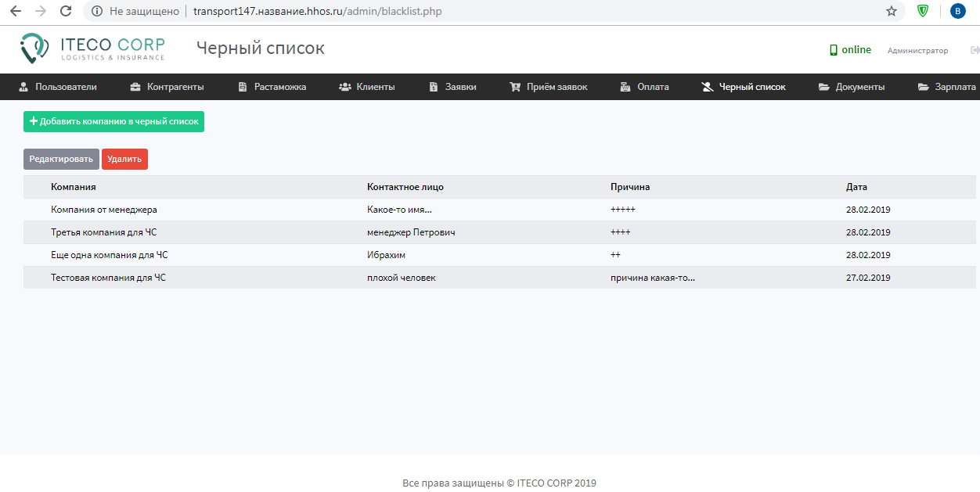
Task: Click the online status text
Action: tap(856, 50)
